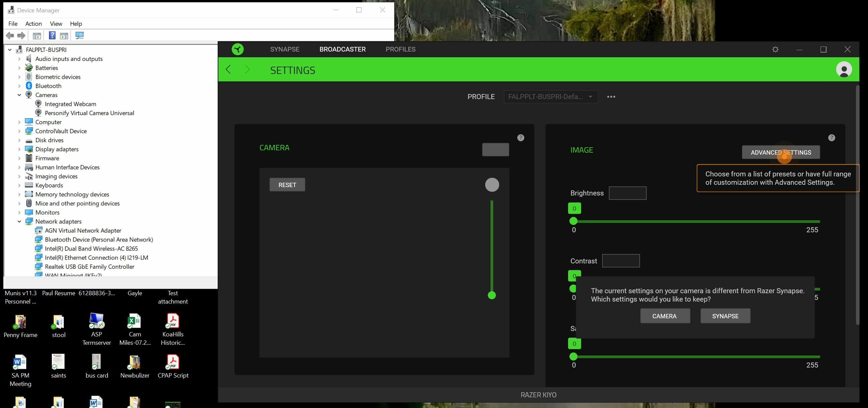
Task: Click the Razer logo icon
Action: (x=237, y=49)
